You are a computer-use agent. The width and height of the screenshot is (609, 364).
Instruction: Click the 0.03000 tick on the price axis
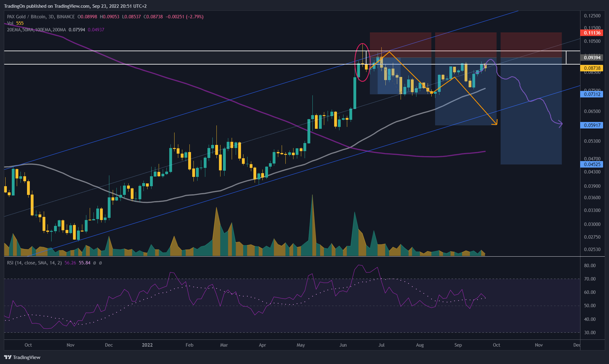tap(592, 224)
